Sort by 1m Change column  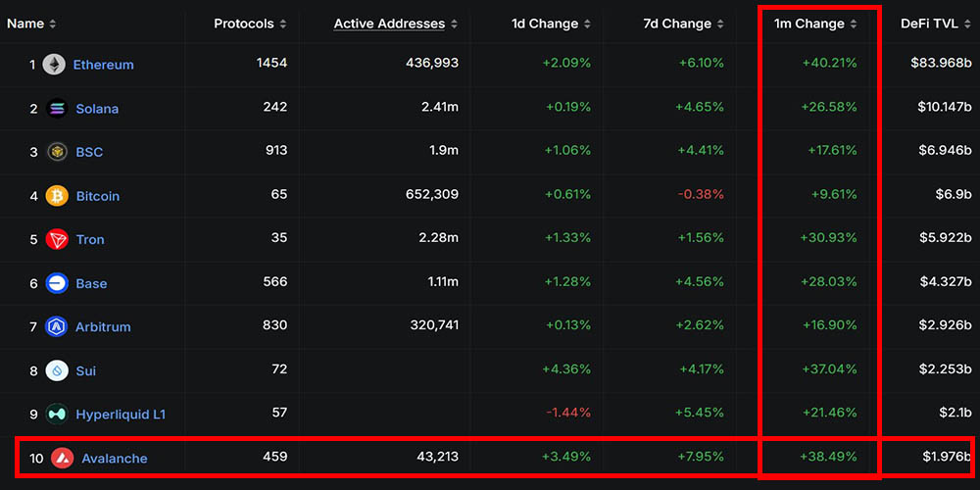point(815,24)
